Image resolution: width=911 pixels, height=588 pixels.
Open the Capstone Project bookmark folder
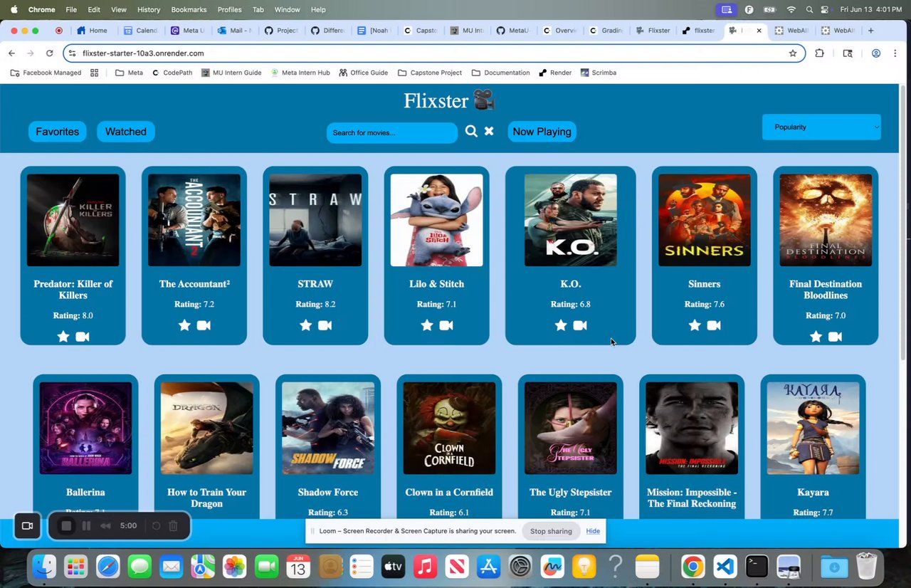(430, 73)
